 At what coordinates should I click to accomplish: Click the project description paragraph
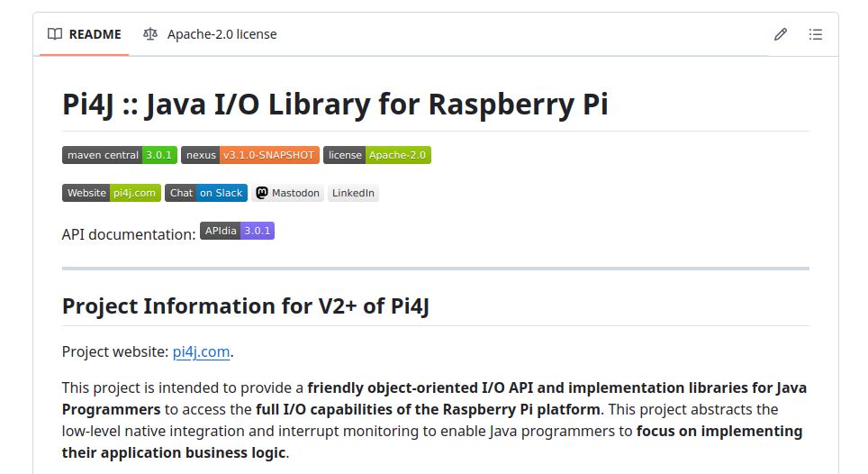coord(434,420)
